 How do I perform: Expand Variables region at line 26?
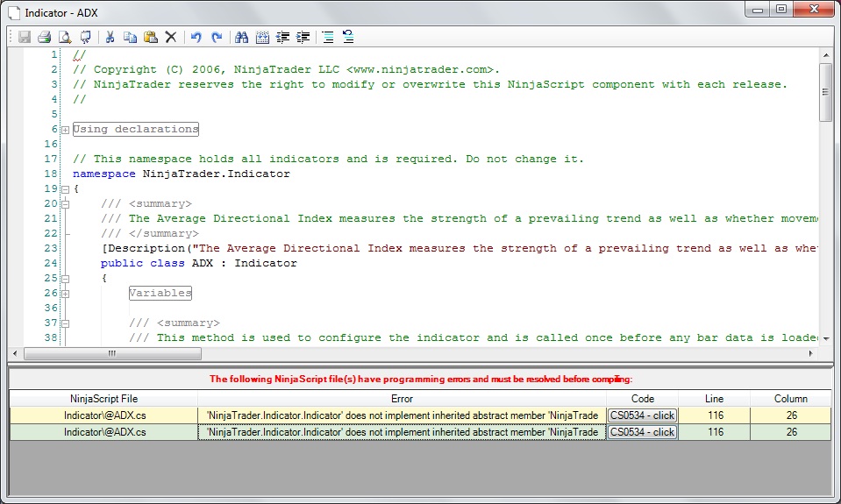pos(66,294)
